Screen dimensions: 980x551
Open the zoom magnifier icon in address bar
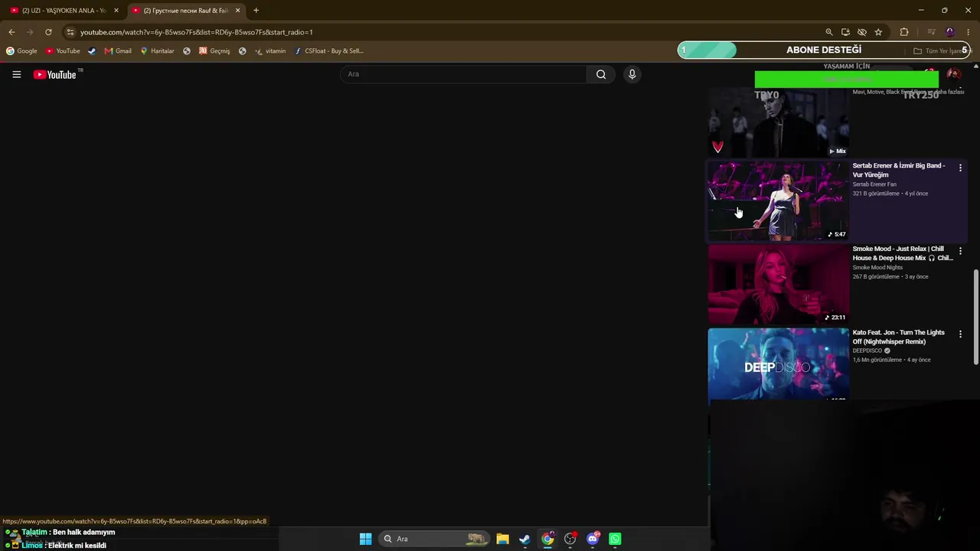coord(828,32)
